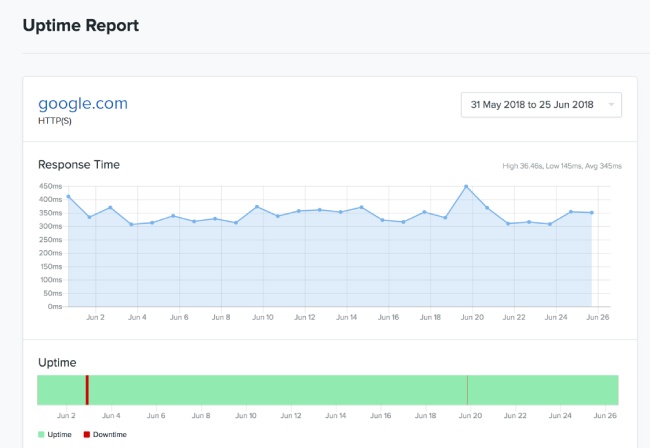Click the red downtime bar near Jun 3
This screenshot has width=650, height=448.
[87, 390]
